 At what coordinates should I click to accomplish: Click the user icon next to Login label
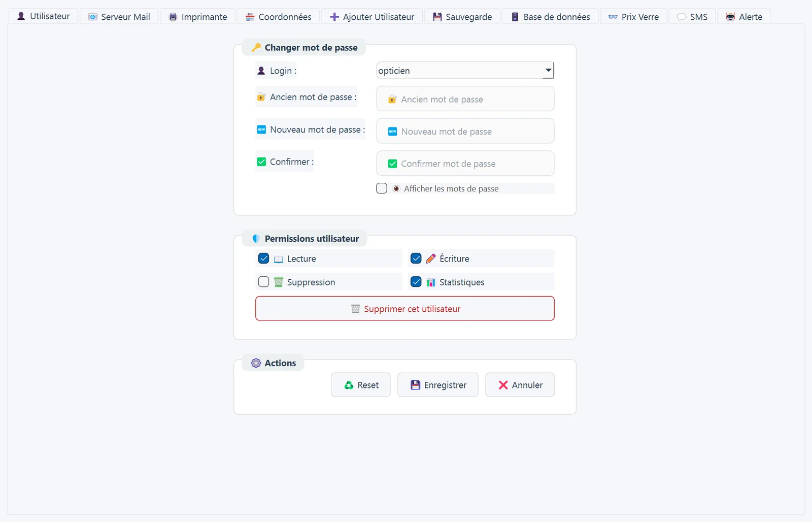pos(261,71)
